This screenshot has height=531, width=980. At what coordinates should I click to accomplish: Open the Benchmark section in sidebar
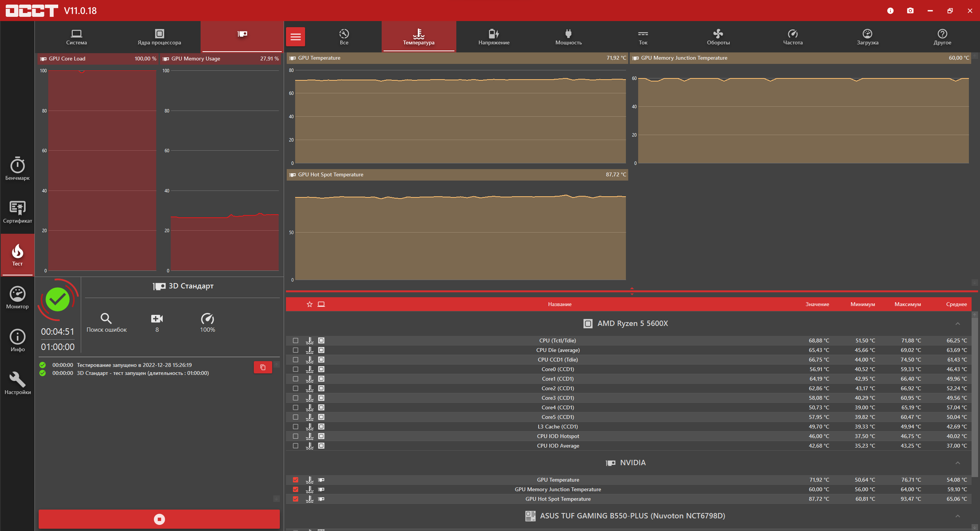tap(17, 169)
